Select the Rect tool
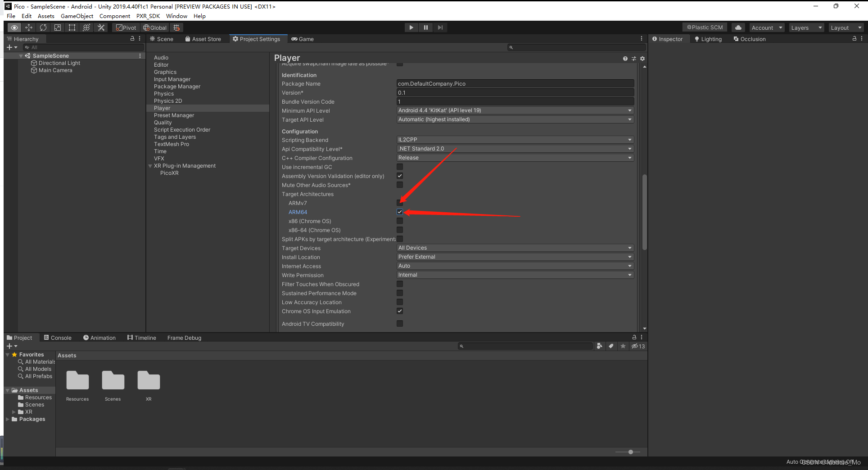Screen dimensions: 868x470 (x=72, y=27)
